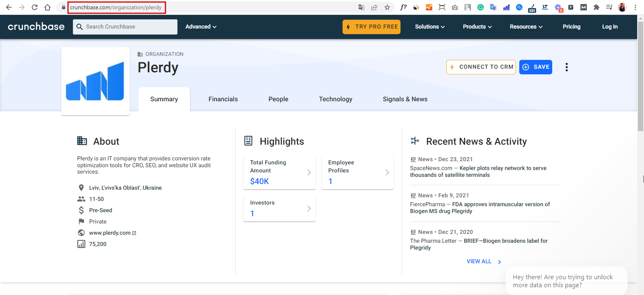Take a screenshot with camera extension
The width and height of the screenshot is (644, 295).
coord(455,7)
